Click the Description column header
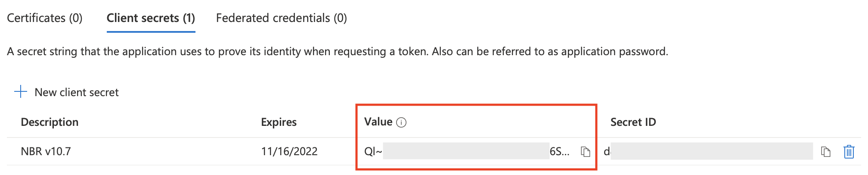The height and width of the screenshot is (175, 868). pyautogui.click(x=50, y=122)
